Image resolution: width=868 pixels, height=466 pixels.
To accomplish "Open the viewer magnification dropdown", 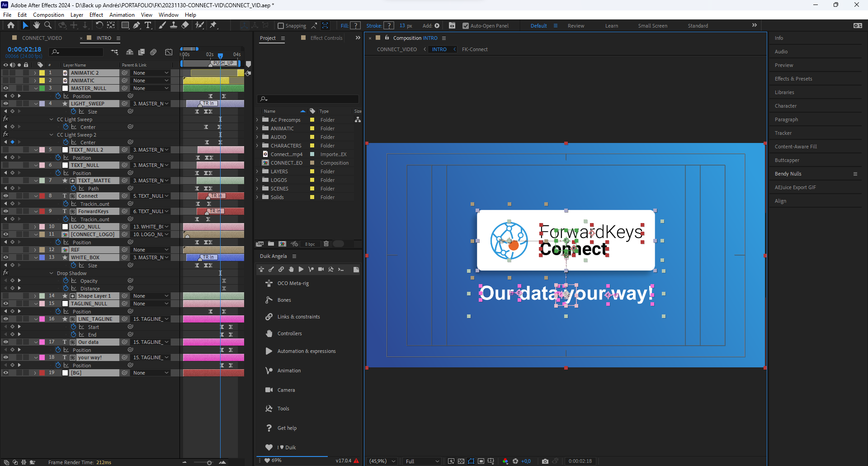I will (382, 461).
